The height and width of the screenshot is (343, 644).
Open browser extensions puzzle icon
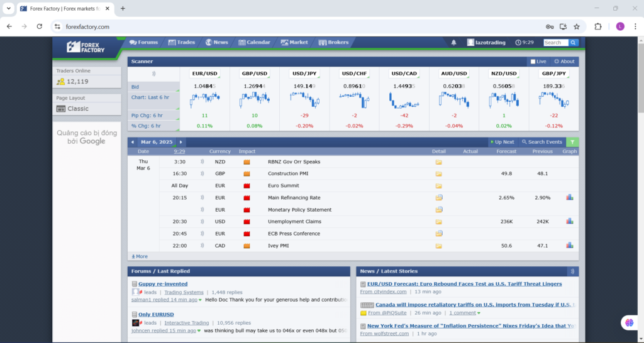(598, 26)
